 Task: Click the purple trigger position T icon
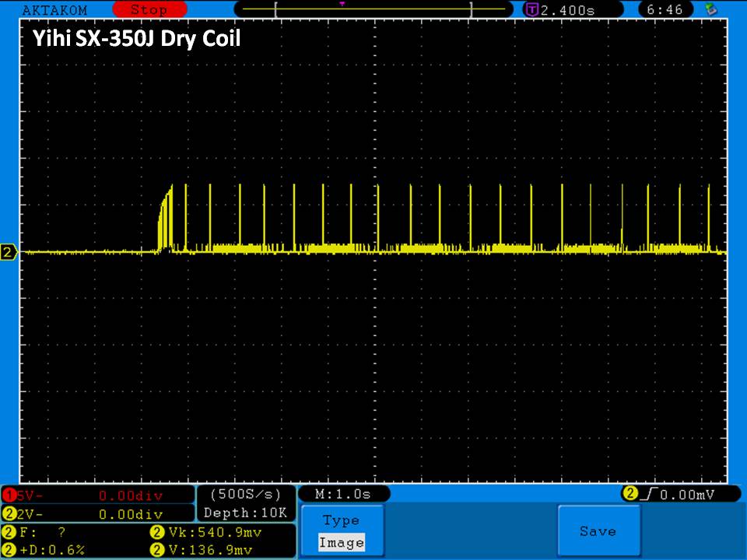pyautogui.click(x=532, y=10)
